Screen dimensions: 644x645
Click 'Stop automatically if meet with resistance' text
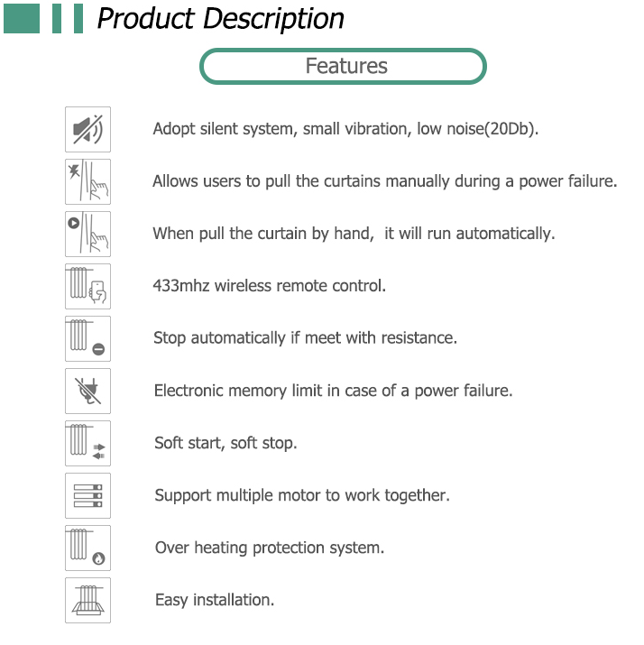[x=305, y=338]
